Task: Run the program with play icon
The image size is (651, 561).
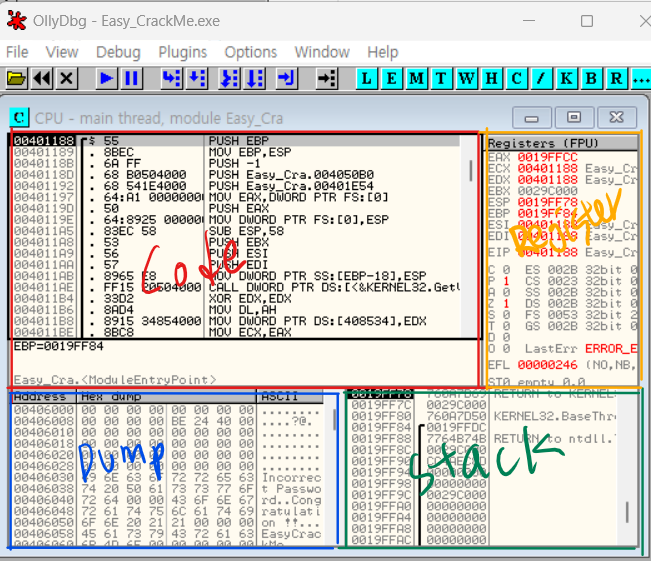Action: click(107, 78)
